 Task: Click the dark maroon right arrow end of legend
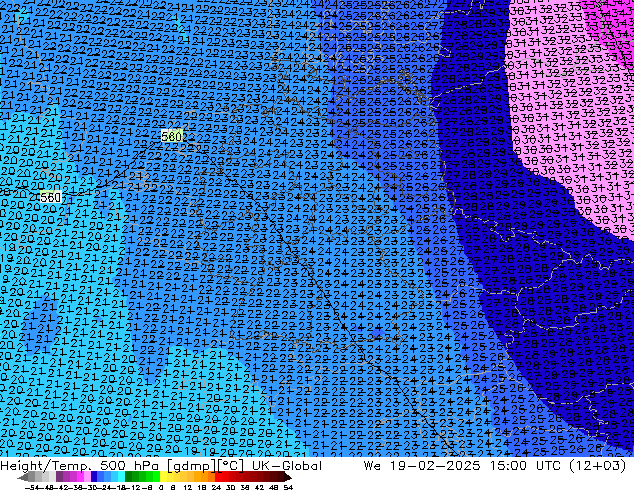[x=288, y=478]
